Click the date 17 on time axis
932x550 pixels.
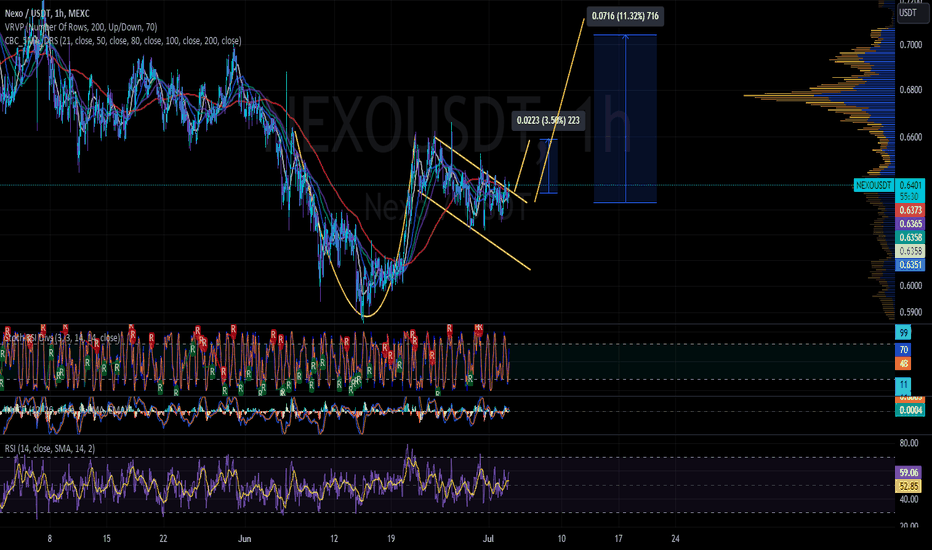619,539
